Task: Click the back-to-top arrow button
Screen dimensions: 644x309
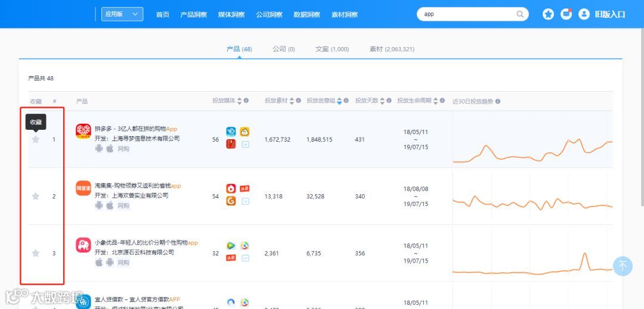Action: pos(623,266)
